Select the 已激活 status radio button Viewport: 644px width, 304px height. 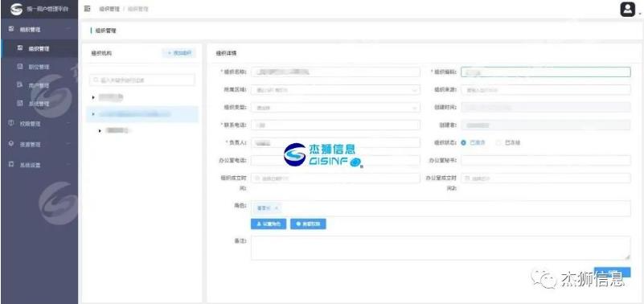point(464,143)
